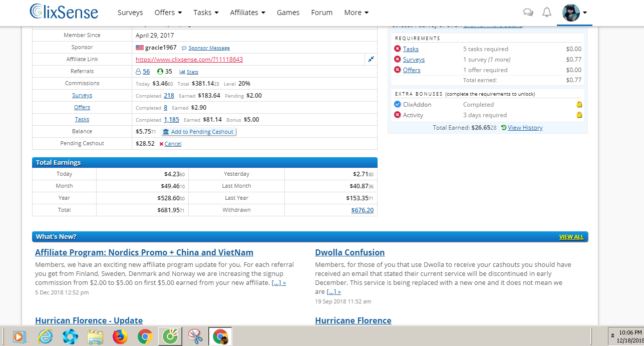Image resolution: width=644 pixels, height=346 pixels.
Task: Click the red X beside Activity
Action: click(397, 115)
